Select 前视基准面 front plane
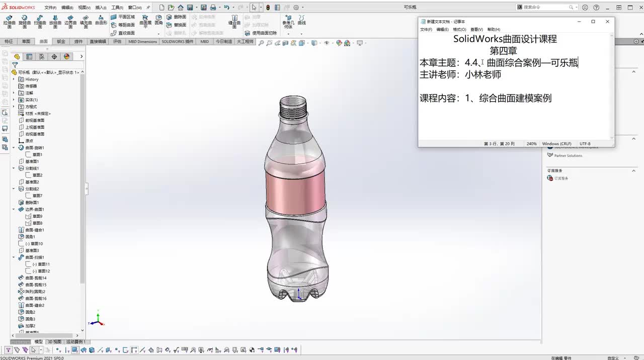 pyautogui.click(x=32, y=120)
